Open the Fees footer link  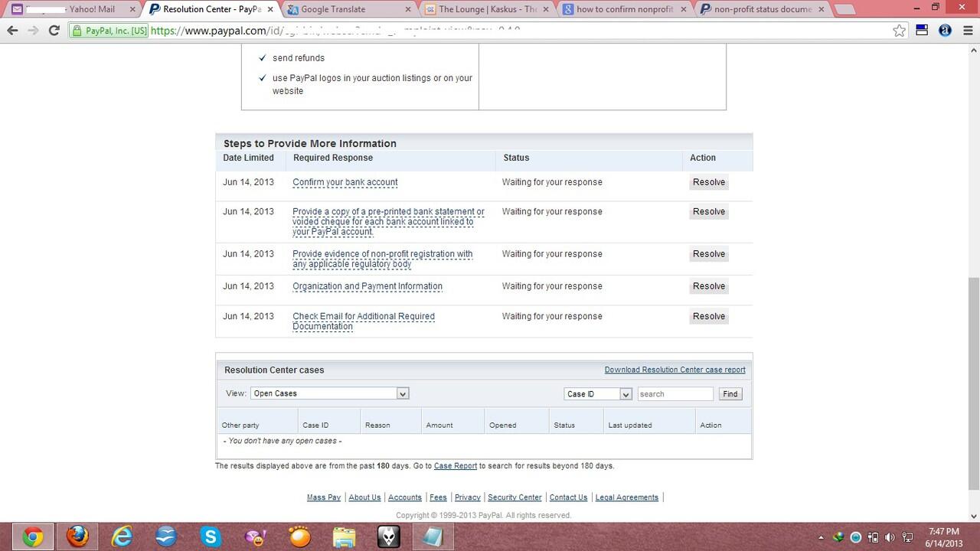coord(438,497)
